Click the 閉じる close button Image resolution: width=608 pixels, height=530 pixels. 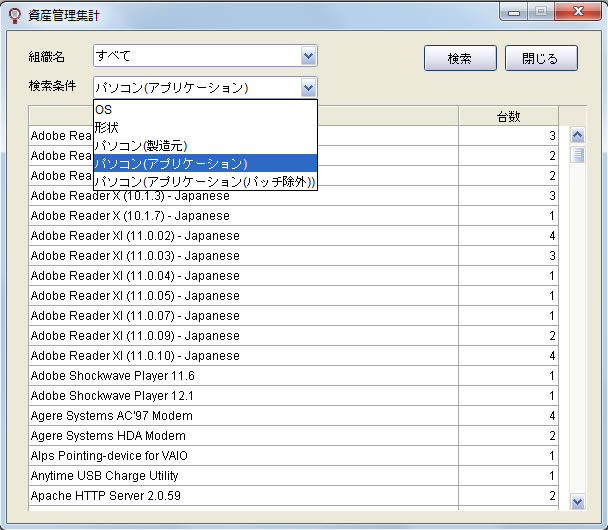[x=541, y=58]
